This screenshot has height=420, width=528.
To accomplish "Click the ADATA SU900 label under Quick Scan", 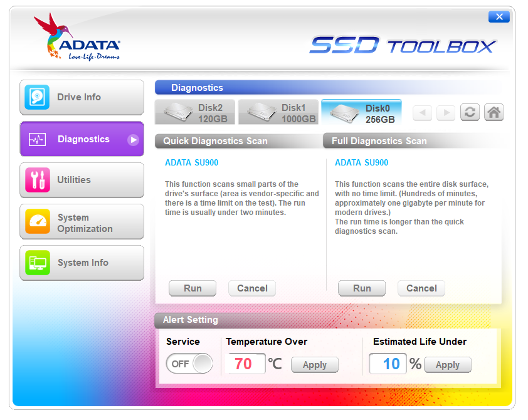I will [x=192, y=162].
